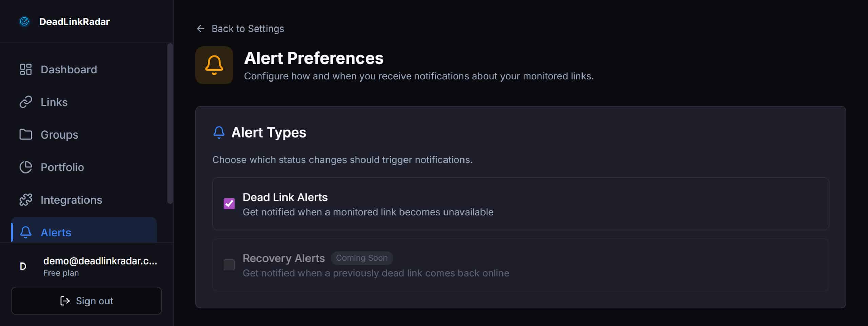
Task: Open the Integrations section
Action: click(71, 200)
